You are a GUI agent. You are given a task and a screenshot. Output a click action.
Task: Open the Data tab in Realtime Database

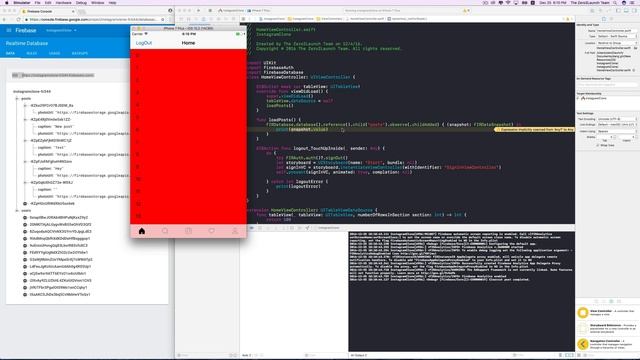coord(10,53)
